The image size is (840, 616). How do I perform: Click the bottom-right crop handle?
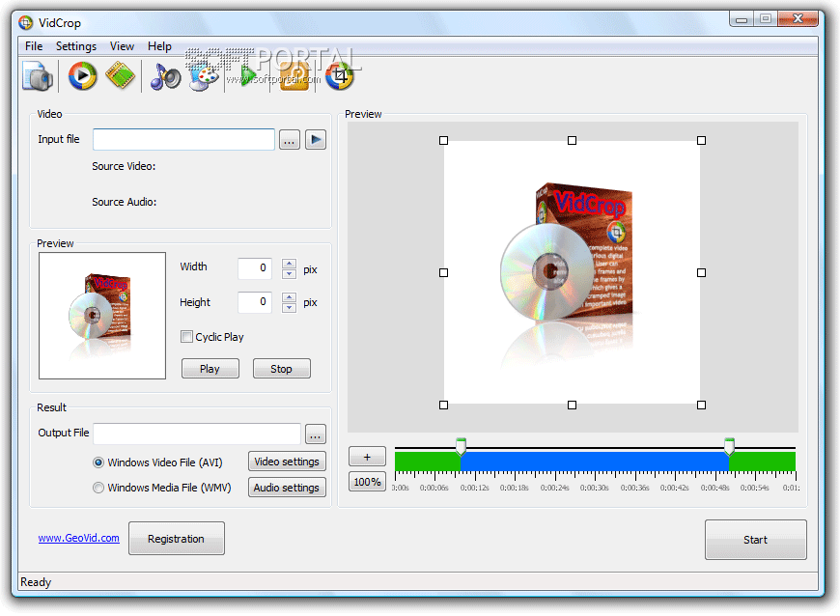(701, 405)
